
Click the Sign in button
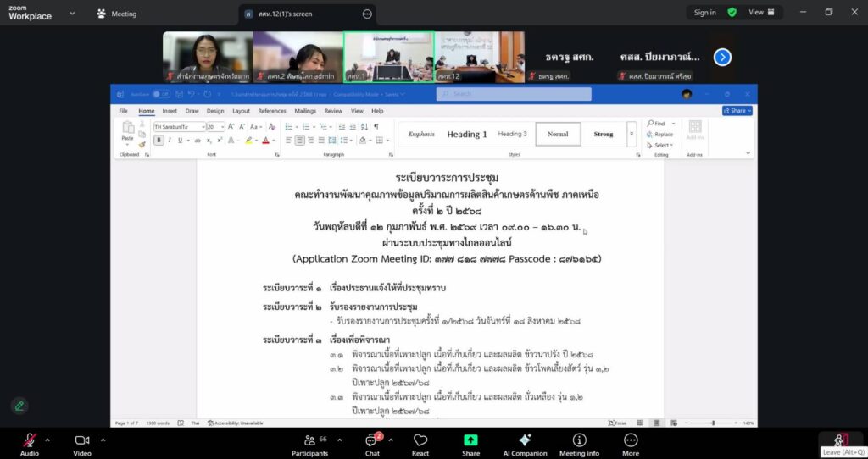point(704,13)
